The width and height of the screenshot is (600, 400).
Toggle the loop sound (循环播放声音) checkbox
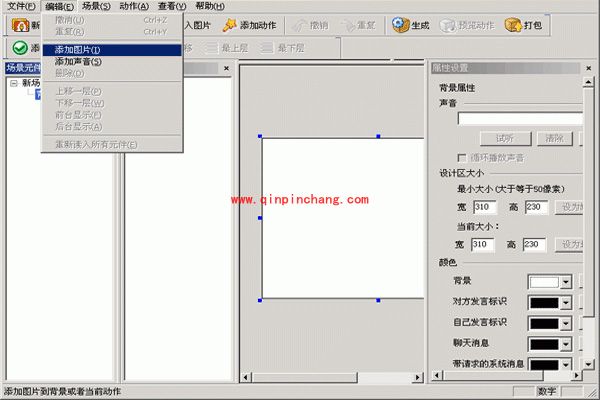(x=461, y=158)
